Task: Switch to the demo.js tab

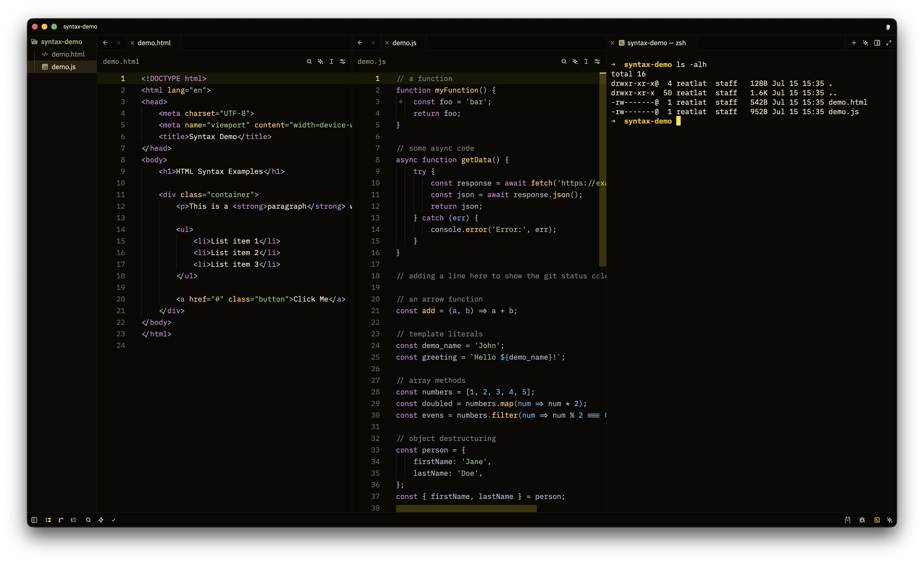Action: (x=404, y=43)
